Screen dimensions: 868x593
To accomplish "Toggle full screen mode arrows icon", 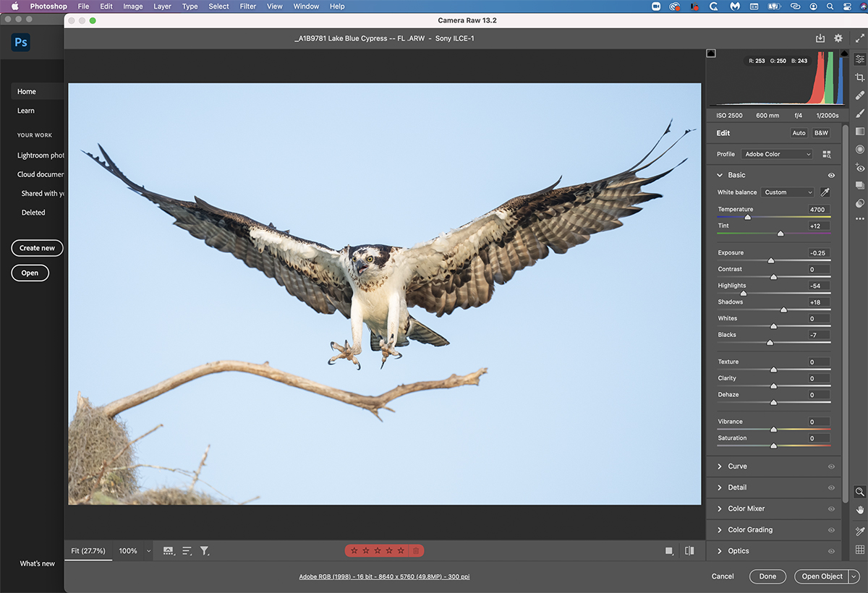I will [x=860, y=38].
